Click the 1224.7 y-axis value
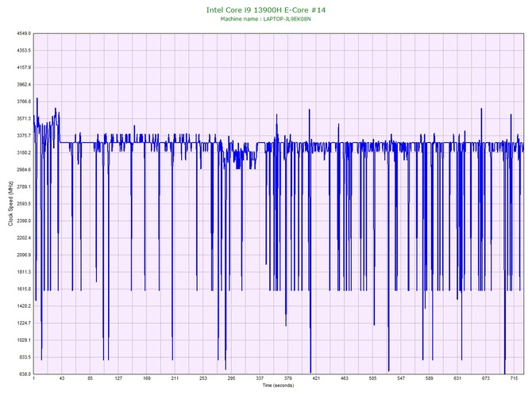This screenshot has width=532, height=399. pyautogui.click(x=24, y=323)
